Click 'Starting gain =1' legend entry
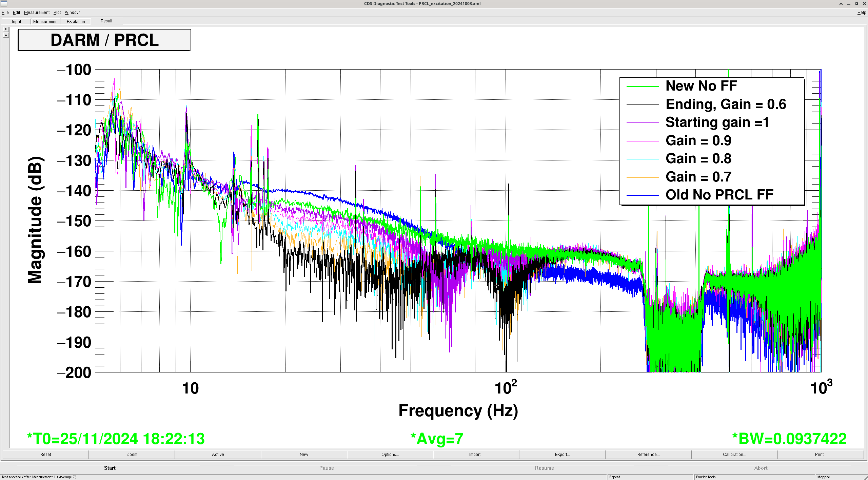 (x=717, y=122)
